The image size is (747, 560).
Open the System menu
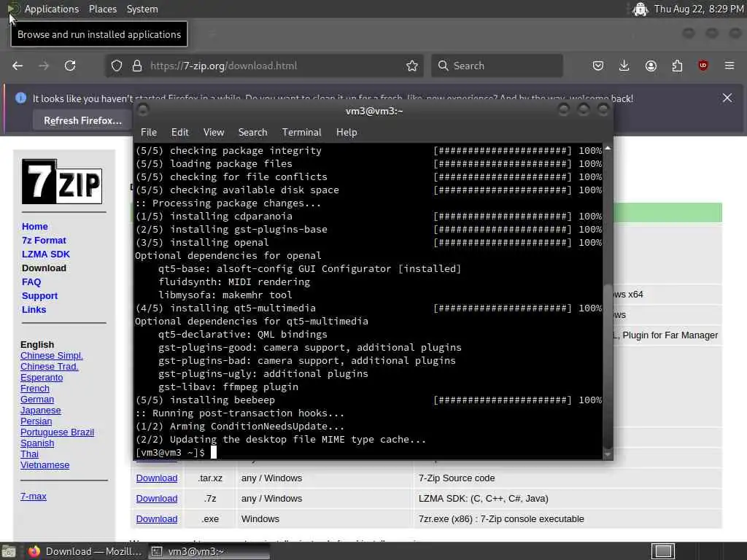[142, 9]
